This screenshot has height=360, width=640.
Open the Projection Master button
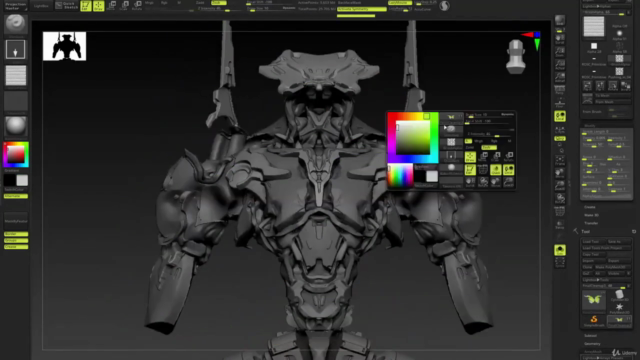tap(15, 6)
